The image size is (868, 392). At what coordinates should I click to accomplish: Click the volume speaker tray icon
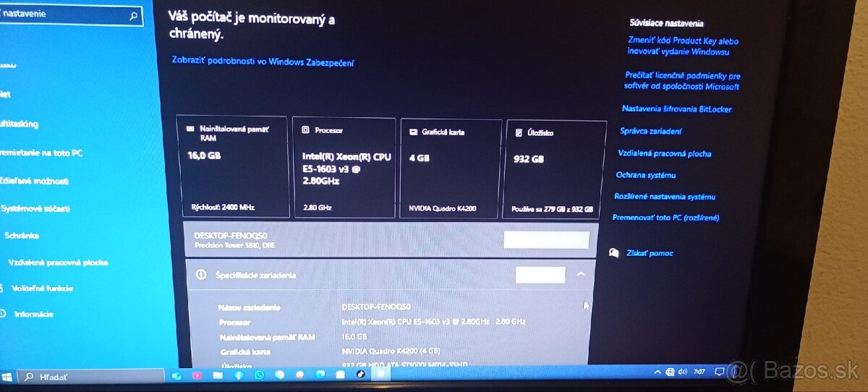683,372
